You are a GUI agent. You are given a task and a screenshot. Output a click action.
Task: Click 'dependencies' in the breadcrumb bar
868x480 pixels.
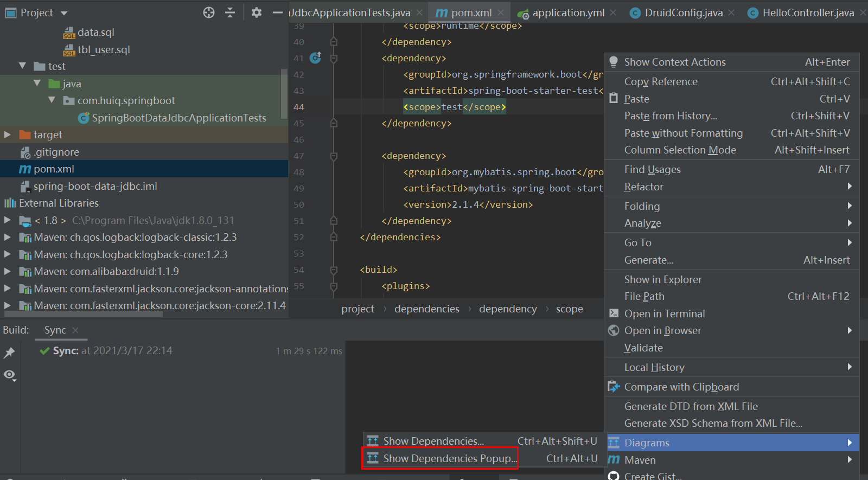pyautogui.click(x=427, y=309)
